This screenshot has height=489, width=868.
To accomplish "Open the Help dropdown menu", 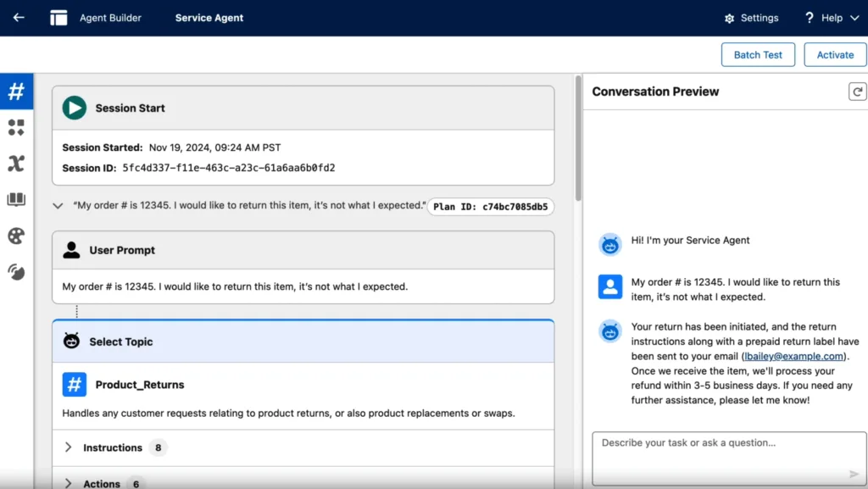I will [832, 18].
